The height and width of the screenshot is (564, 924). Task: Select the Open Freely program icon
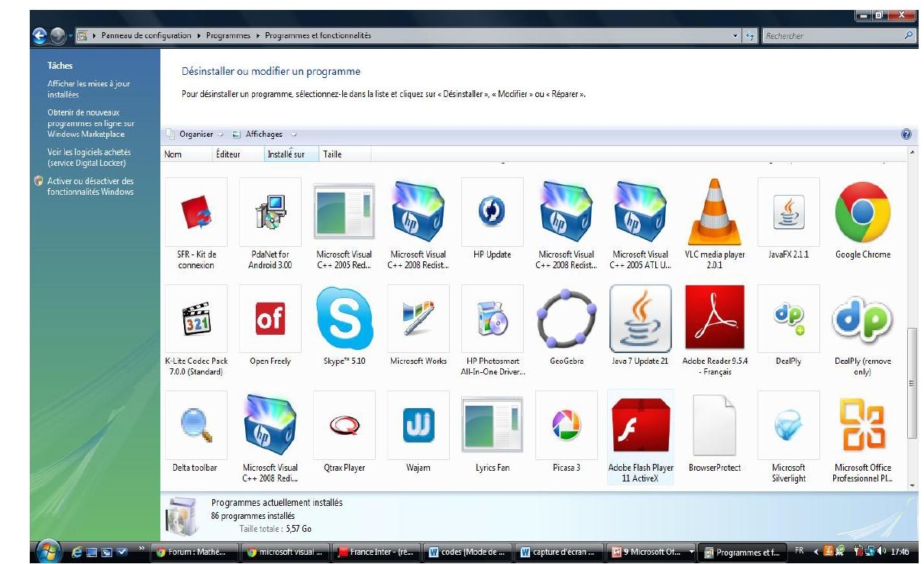270,317
